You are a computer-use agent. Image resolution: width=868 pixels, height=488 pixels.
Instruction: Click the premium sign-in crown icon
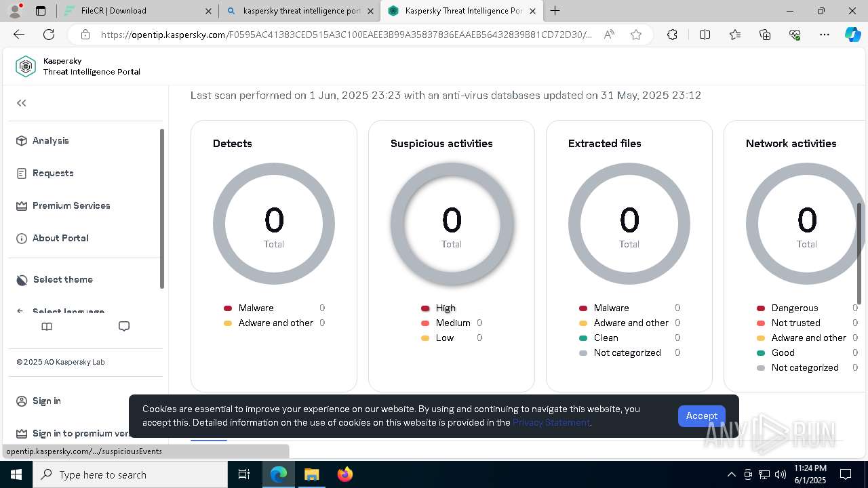point(22,433)
